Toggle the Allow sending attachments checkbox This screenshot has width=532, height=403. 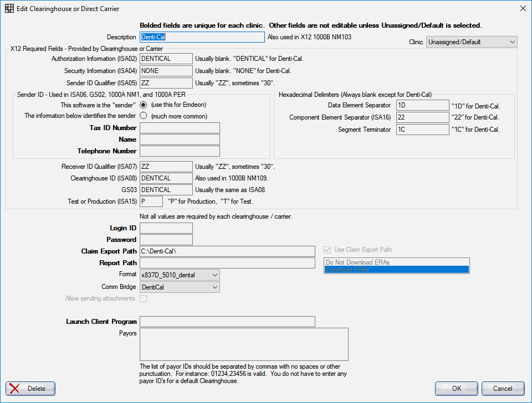144,298
